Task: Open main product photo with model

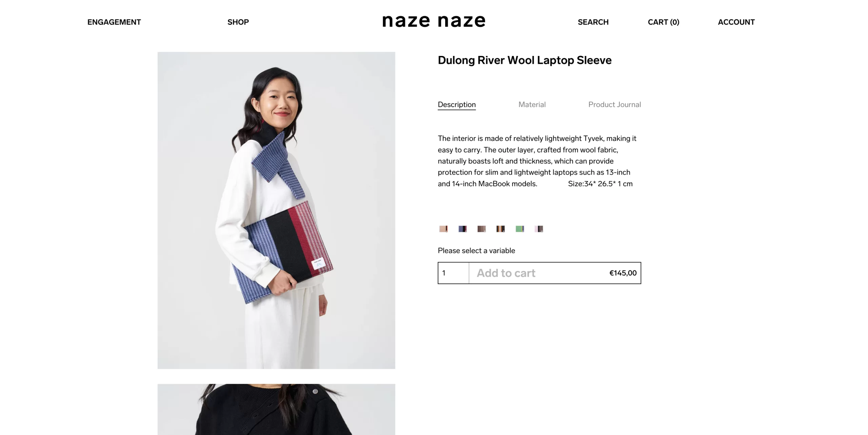Action: point(276,210)
